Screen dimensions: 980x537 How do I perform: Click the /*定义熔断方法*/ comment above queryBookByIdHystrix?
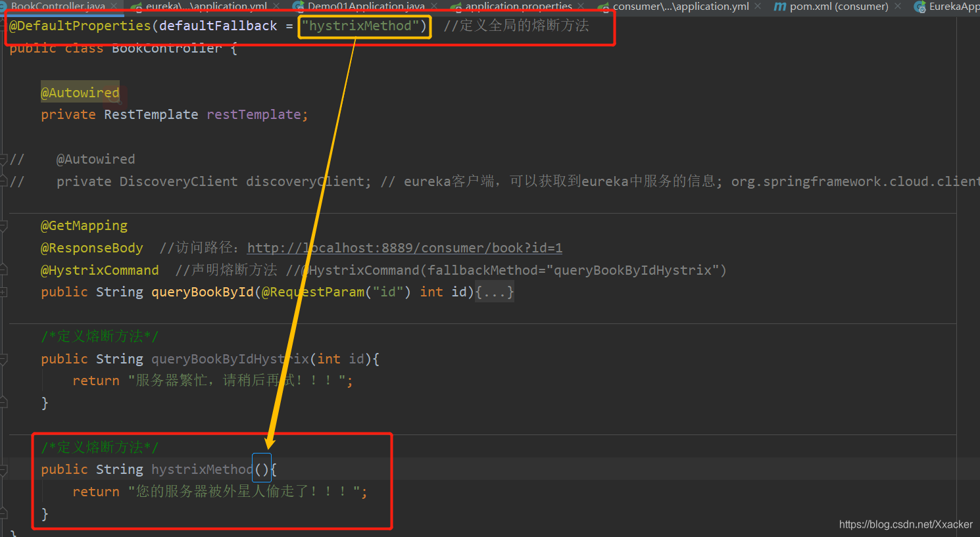[x=100, y=337]
